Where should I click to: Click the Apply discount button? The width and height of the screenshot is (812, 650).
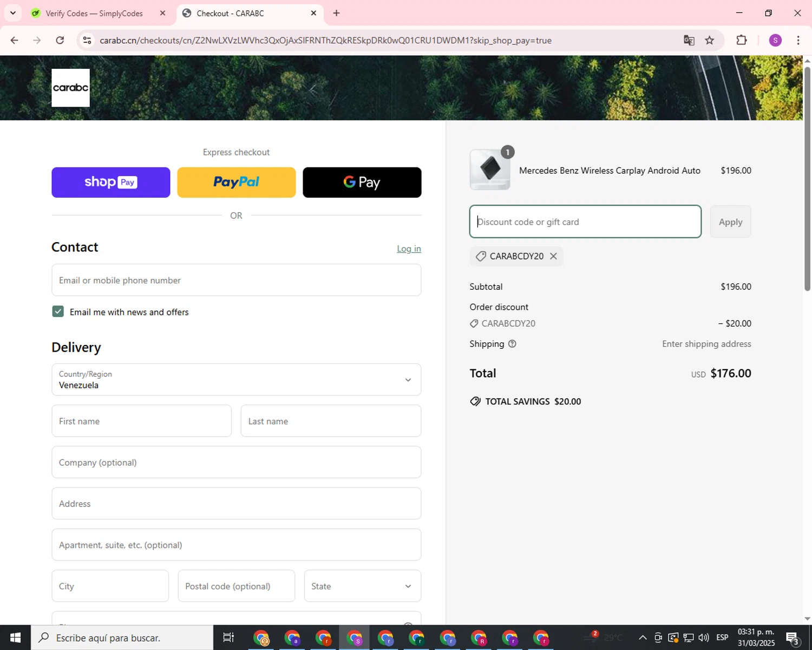(x=731, y=222)
